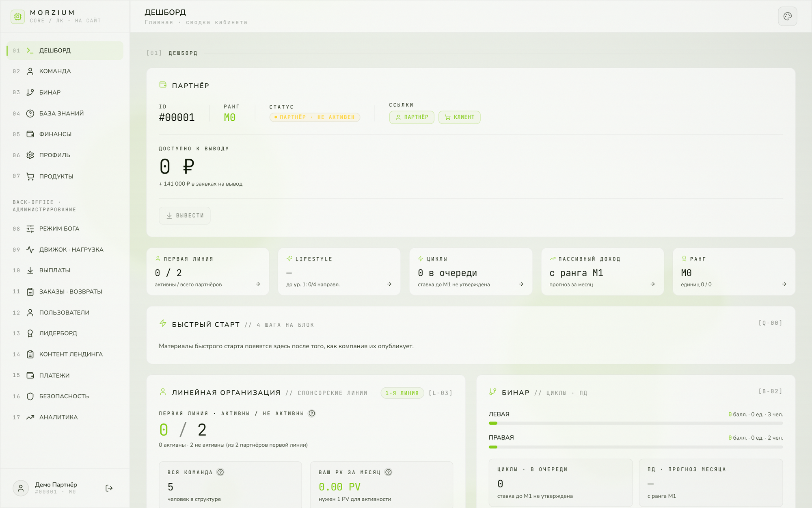
Task: Open БЕЗОПАСНОСТЬ section
Action: click(65, 396)
